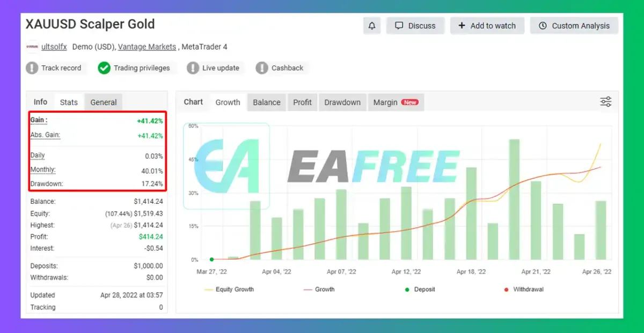This screenshot has width=644, height=333.
Task: Click the XAUUSD Scalper Gold title
Action: 90,25
